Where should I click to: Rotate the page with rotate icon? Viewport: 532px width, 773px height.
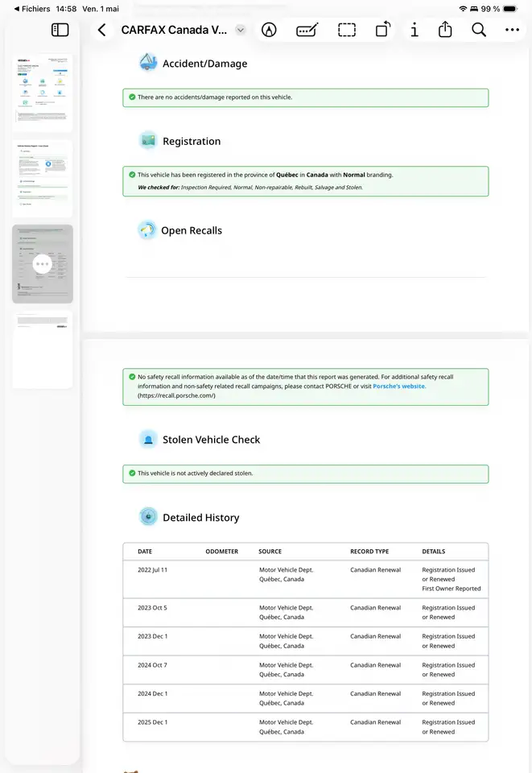tap(383, 30)
